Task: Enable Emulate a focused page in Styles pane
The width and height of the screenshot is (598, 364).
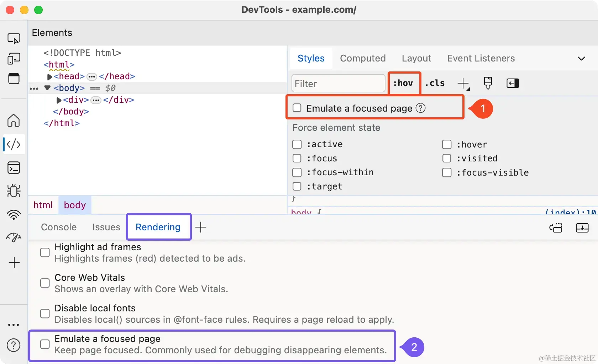Action: [x=297, y=108]
